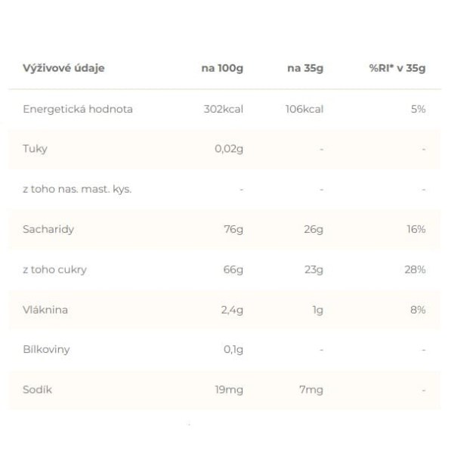Click z toho nas. mast. kys. label
The height and width of the screenshot is (476, 476).
pos(77,189)
